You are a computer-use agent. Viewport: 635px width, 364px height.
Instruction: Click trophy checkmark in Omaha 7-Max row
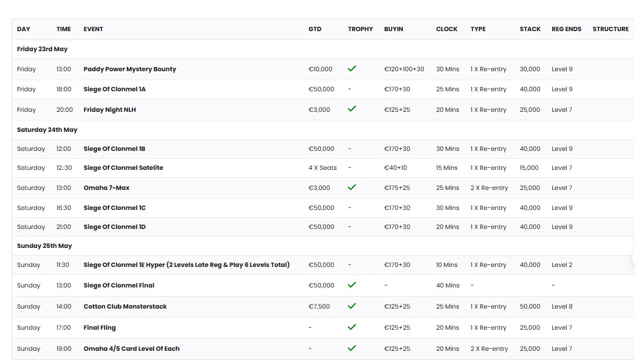click(352, 187)
